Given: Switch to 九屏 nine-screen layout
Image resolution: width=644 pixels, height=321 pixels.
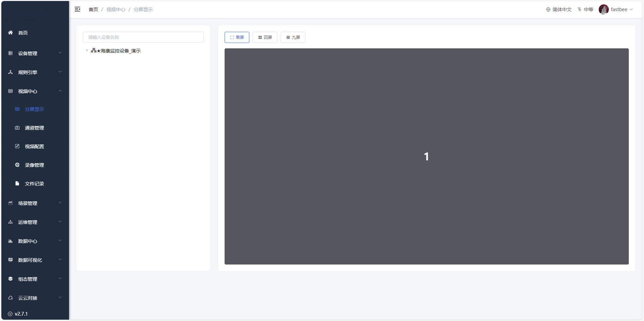Looking at the screenshot, I should (293, 38).
